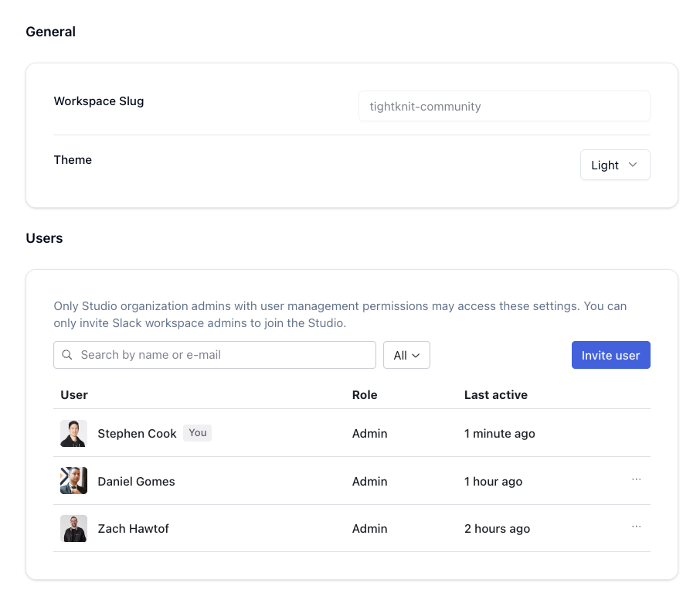This screenshot has width=700, height=607.
Task: Open more options for Daniel Gomes
Action: [636, 479]
